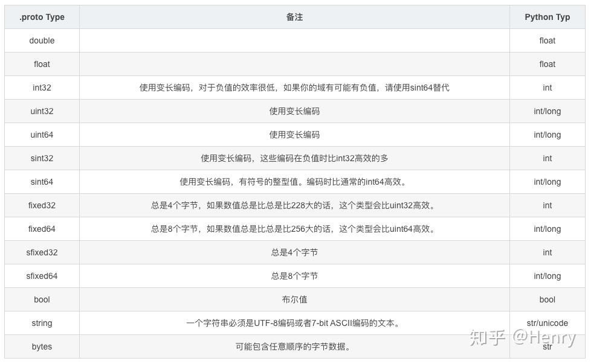The width and height of the screenshot is (591, 364).
Task: Click the sfixed64 row label
Action: pyautogui.click(x=41, y=276)
